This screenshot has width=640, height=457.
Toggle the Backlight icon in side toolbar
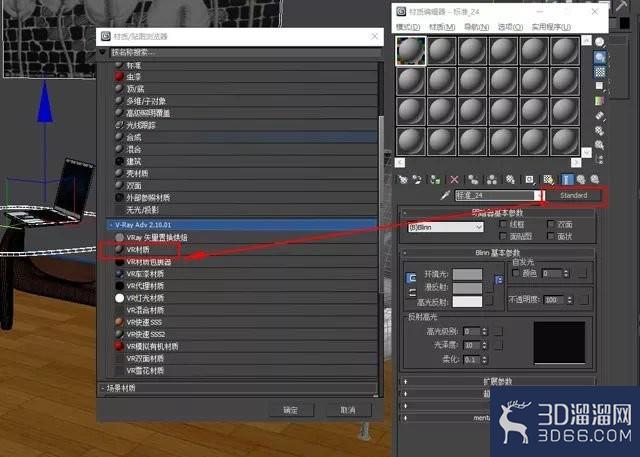click(x=600, y=57)
